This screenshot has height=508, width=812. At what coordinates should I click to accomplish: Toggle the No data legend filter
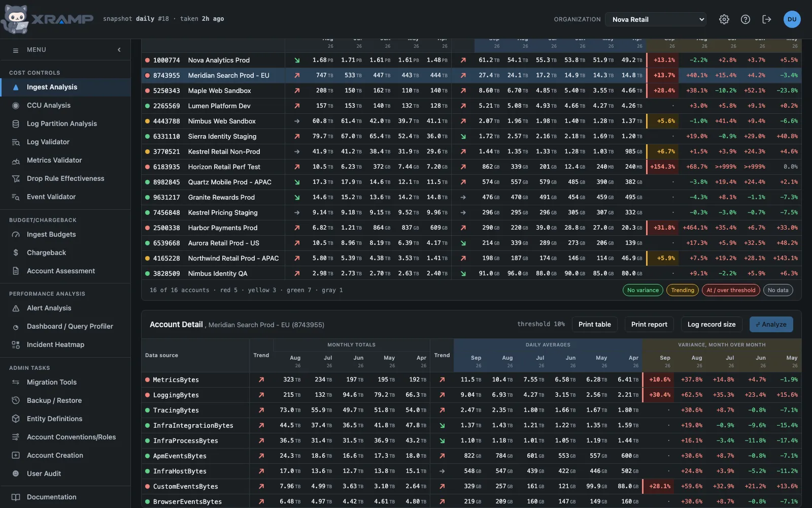click(778, 290)
